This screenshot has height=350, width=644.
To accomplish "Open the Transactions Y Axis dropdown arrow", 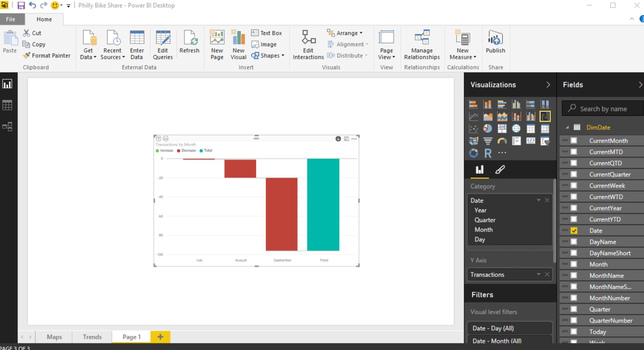I will click(538, 274).
